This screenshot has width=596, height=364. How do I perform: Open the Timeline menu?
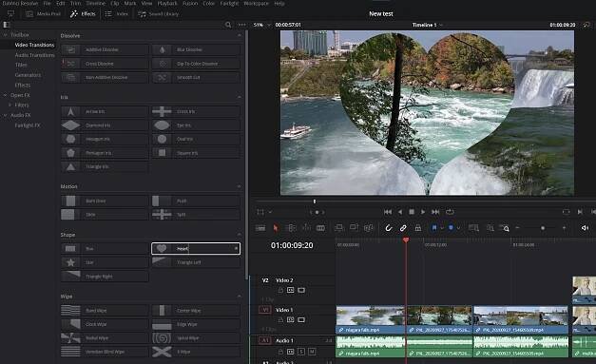[x=95, y=3]
